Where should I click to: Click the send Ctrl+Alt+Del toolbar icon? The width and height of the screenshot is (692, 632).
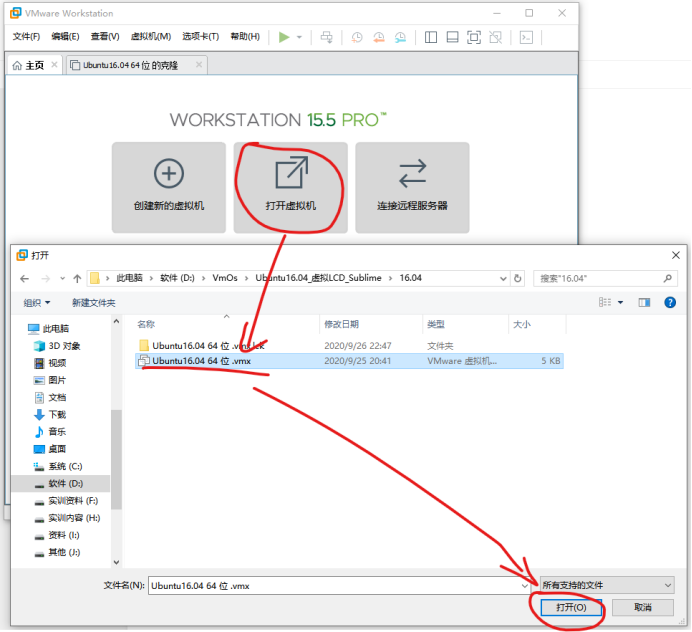pyautogui.click(x=327, y=37)
